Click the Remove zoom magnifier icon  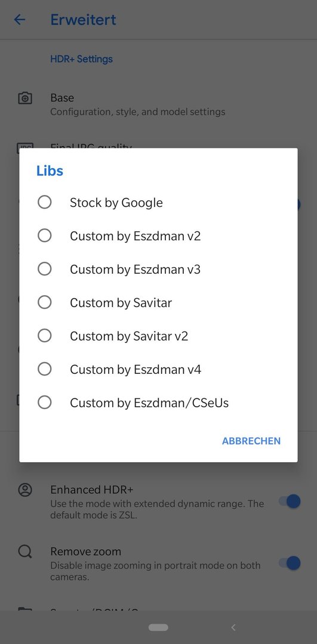coord(25,552)
